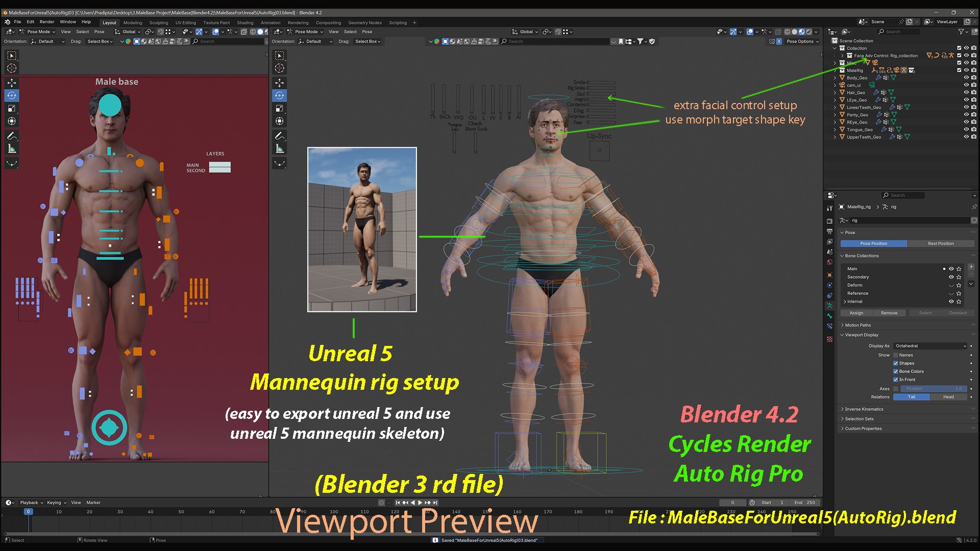Click the Pose Position button

point(873,243)
